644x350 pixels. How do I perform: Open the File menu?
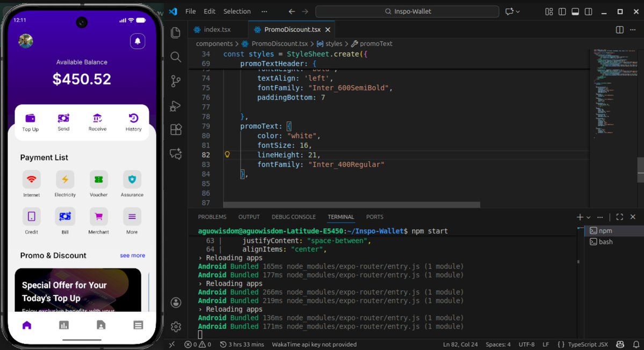tap(191, 11)
